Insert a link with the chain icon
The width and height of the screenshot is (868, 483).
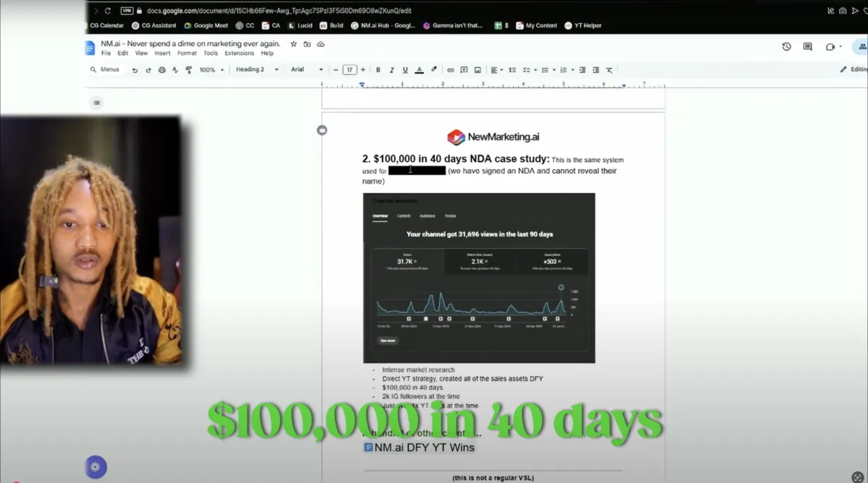click(451, 70)
